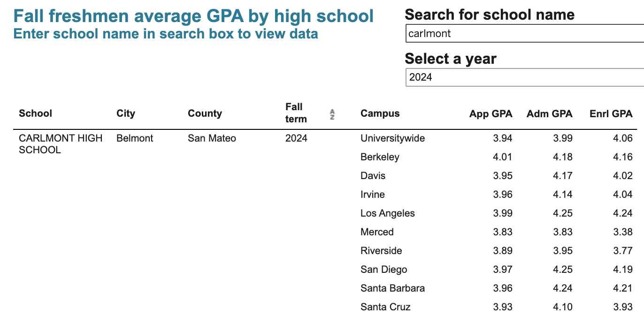
Task: Click the Campus column header
Action: coord(380,113)
